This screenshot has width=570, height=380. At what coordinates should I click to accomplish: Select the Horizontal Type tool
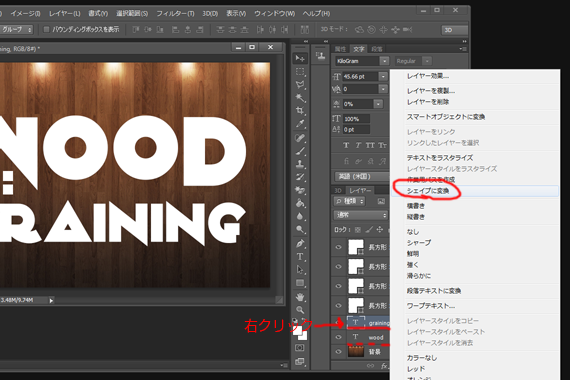coord(300,257)
